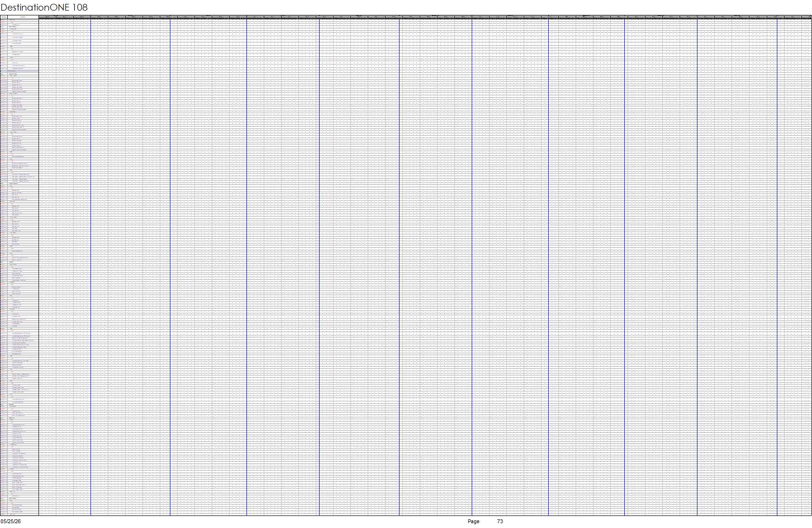Select the "05/25/26" footer date
Image resolution: width=812 pixels, height=528 pixels.
pos(11,521)
